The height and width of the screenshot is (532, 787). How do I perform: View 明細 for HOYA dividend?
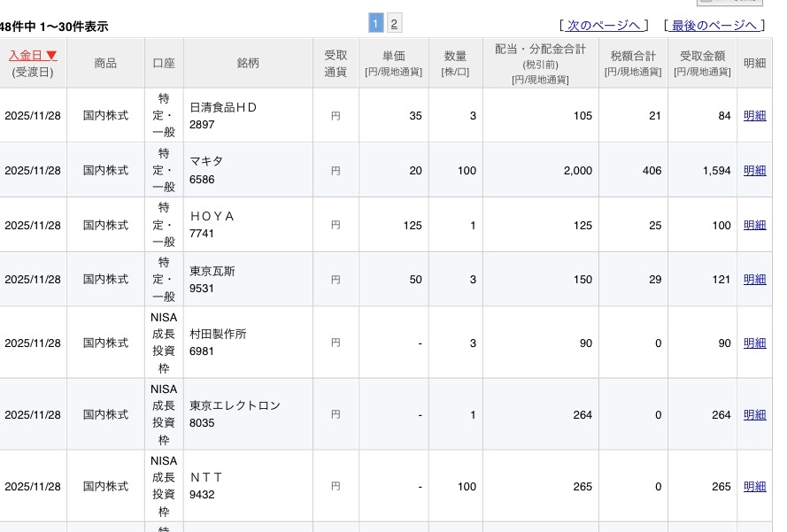(754, 226)
